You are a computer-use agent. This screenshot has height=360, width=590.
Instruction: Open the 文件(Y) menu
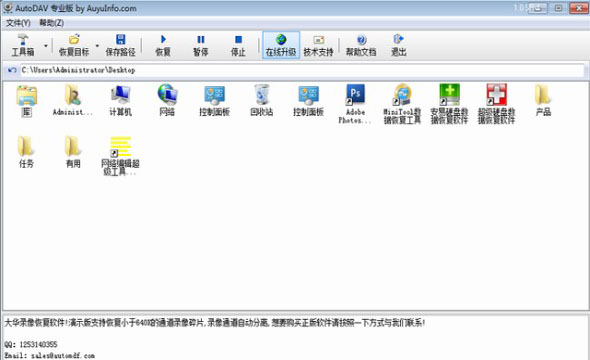pos(18,23)
